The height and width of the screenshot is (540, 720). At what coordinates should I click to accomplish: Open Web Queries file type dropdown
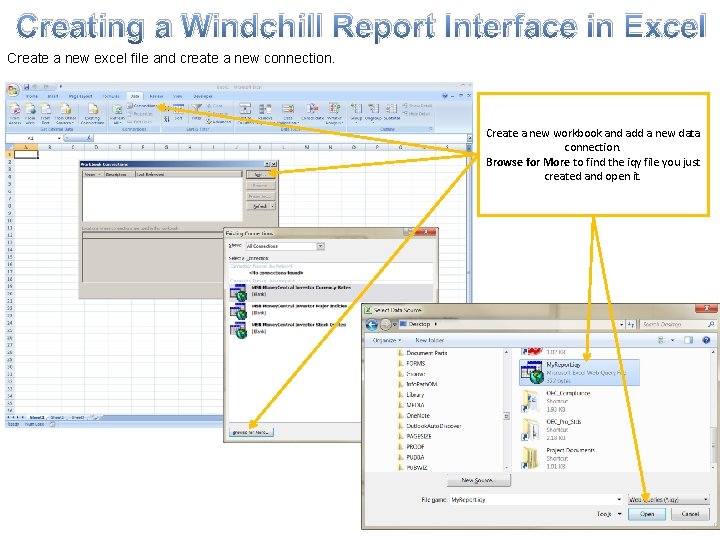[x=668, y=500]
